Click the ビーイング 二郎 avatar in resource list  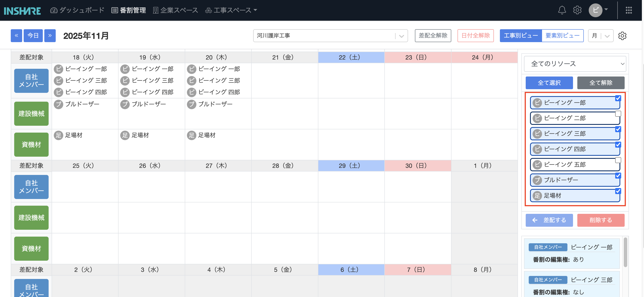point(537,118)
